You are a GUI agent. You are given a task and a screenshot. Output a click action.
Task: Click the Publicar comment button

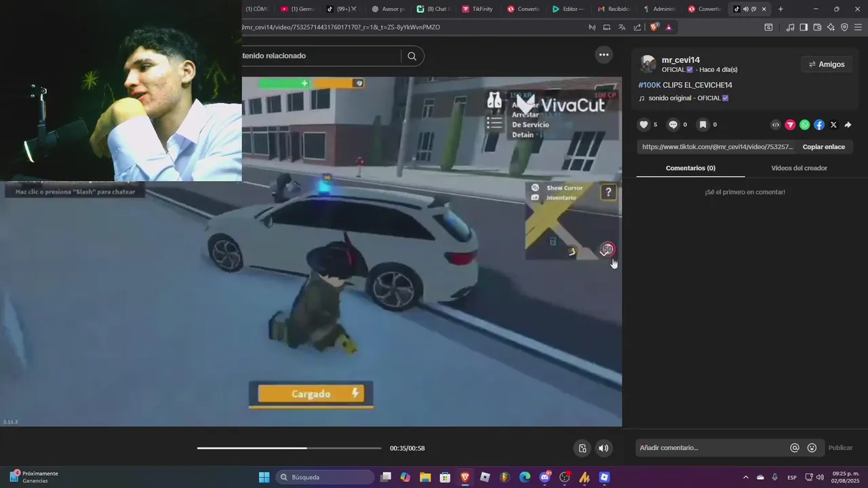click(x=840, y=448)
